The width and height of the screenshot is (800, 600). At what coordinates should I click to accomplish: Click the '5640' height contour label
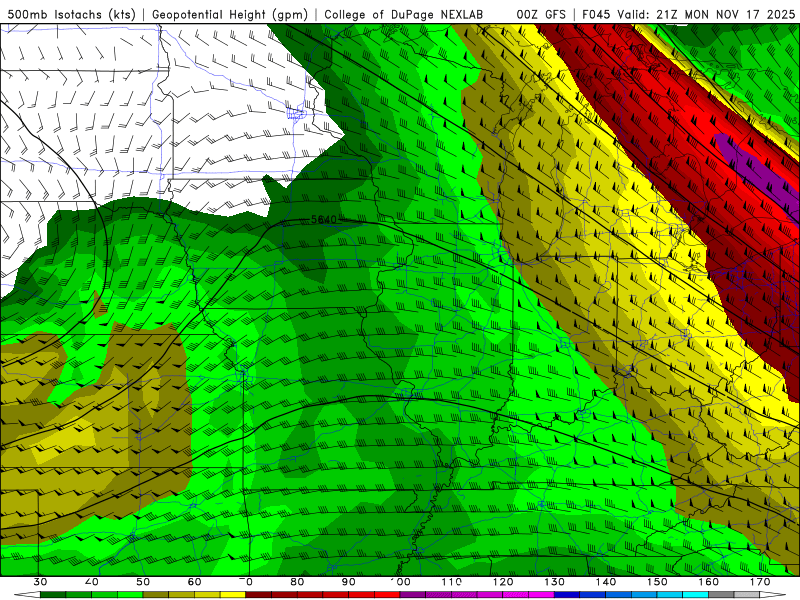click(324, 219)
